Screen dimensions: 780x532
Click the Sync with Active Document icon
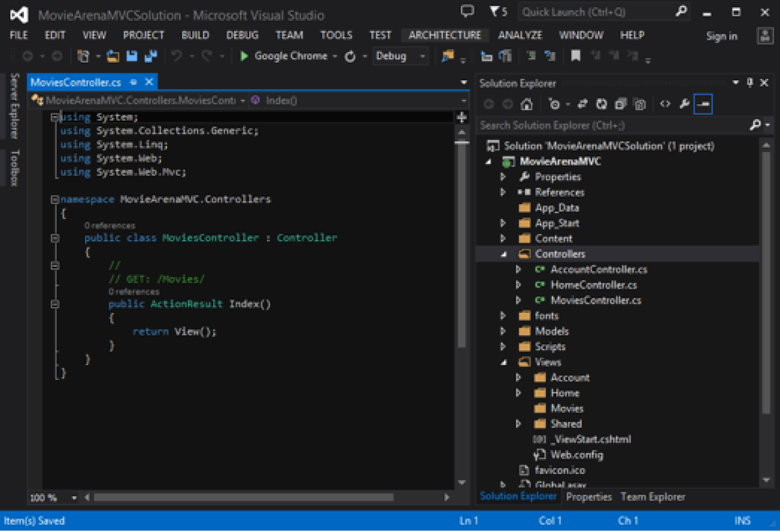click(x=582, y=104)
